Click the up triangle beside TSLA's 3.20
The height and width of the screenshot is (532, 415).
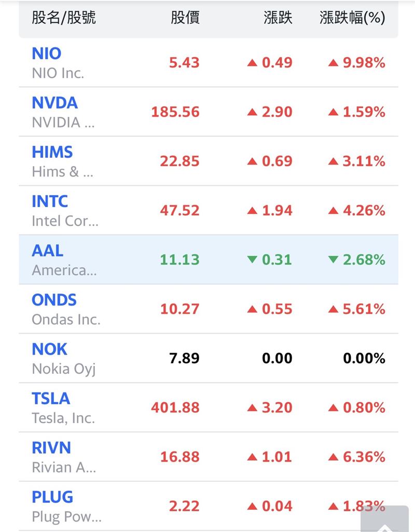click(x=252, y=408)
